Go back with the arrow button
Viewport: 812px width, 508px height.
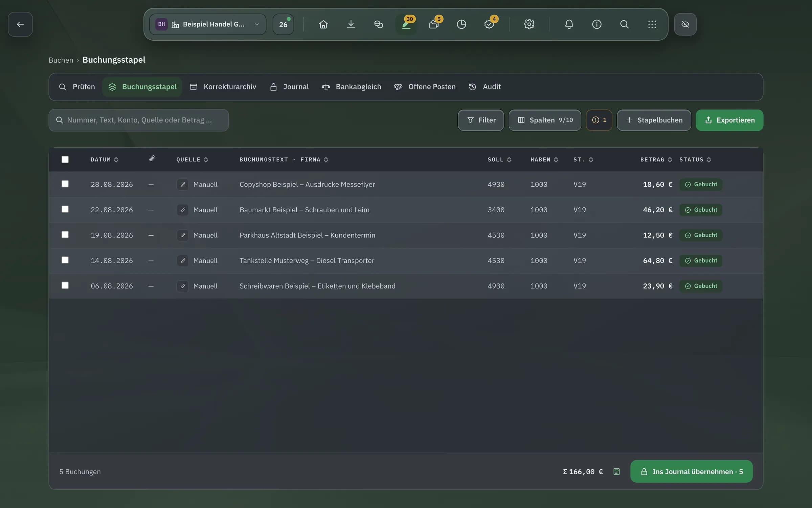20,24
